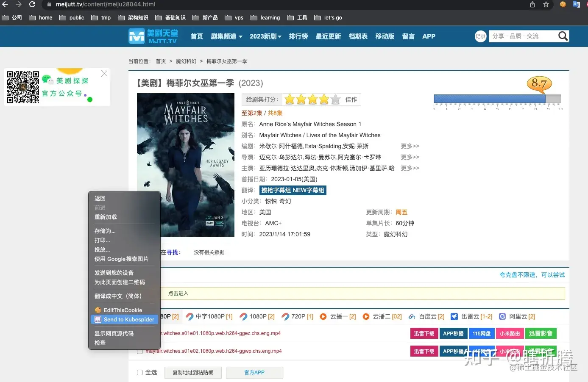
Task: Click the 1080P [2] tab
Action: 257,316
